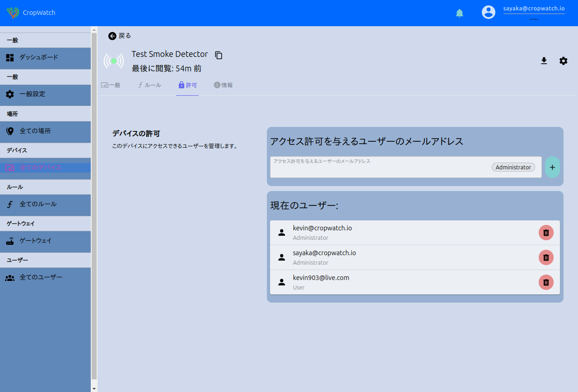The width and height of the screenshot is (578, 392).
Task: Open the 情報 tab
Action: coord(224,85)
